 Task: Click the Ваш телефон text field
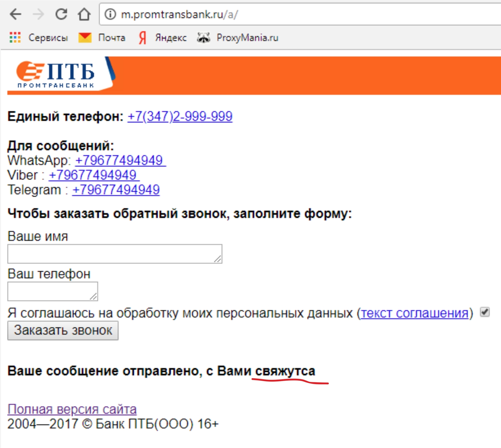tap(53, 291)
